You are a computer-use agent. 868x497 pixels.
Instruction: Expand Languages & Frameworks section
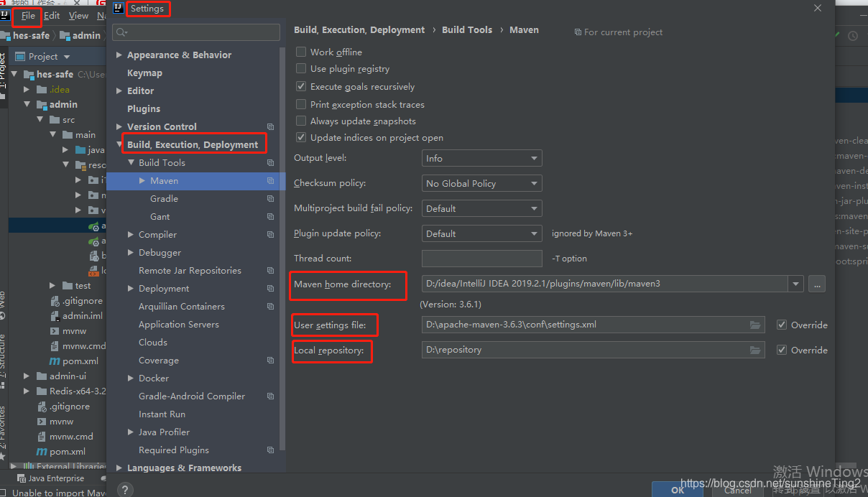point(119,468)
